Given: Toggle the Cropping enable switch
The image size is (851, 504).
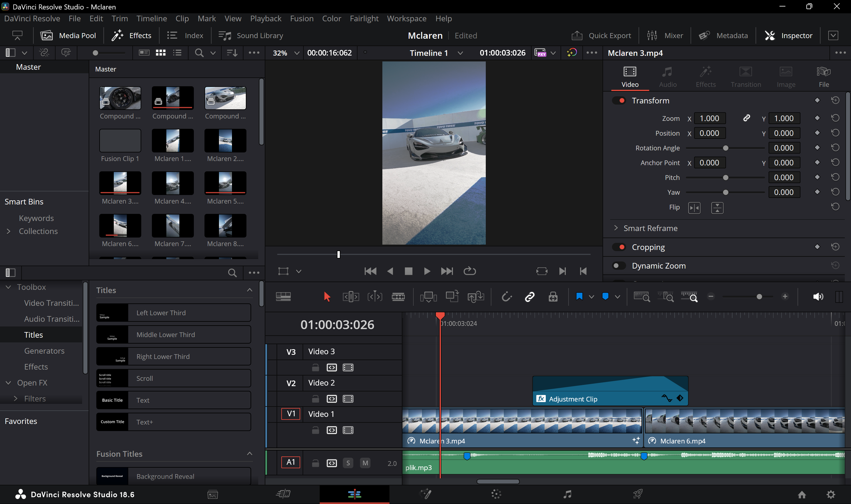Looking at the screenshot, I should [x=619, y=247].
